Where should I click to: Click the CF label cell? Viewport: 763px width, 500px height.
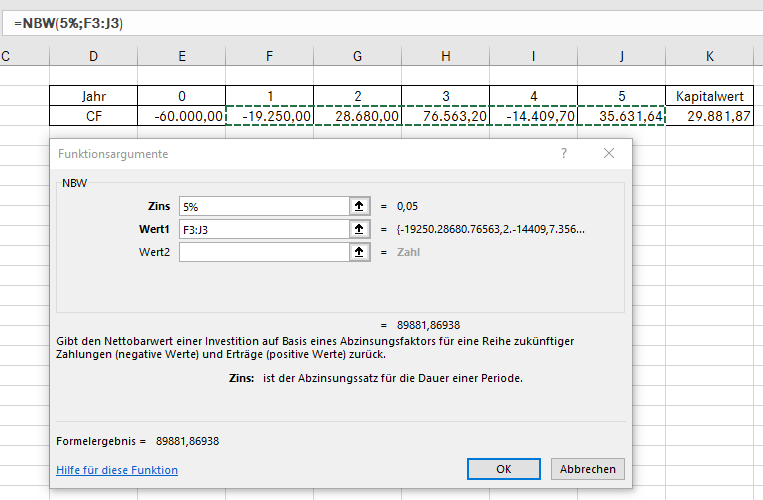[x=93, y=116]
